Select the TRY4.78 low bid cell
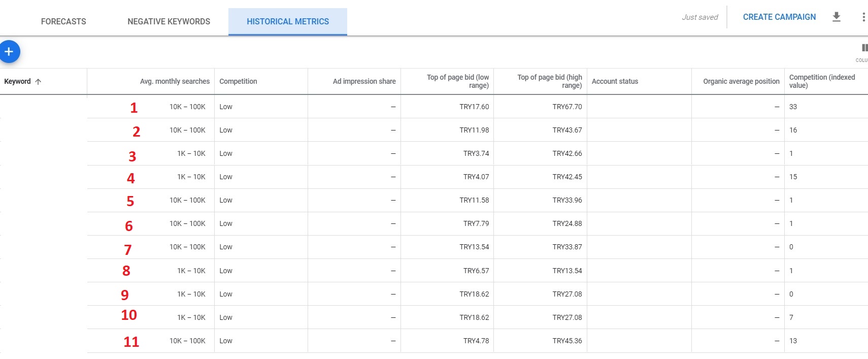Viewport: 868px width, 359px height. click(476, 341)
